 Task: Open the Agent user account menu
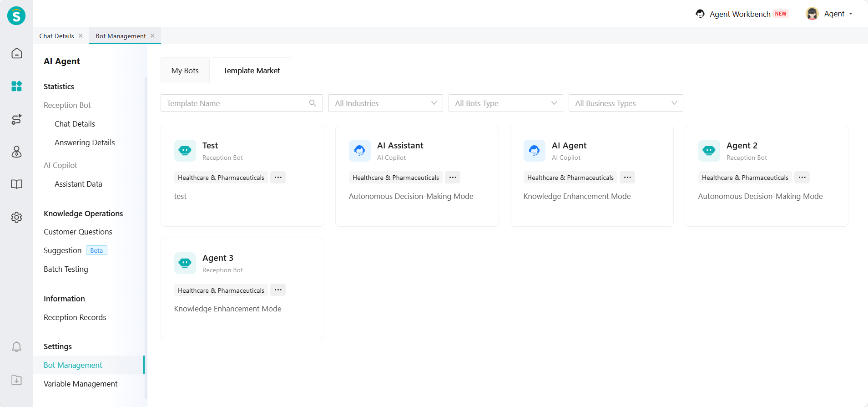point(829,14)
